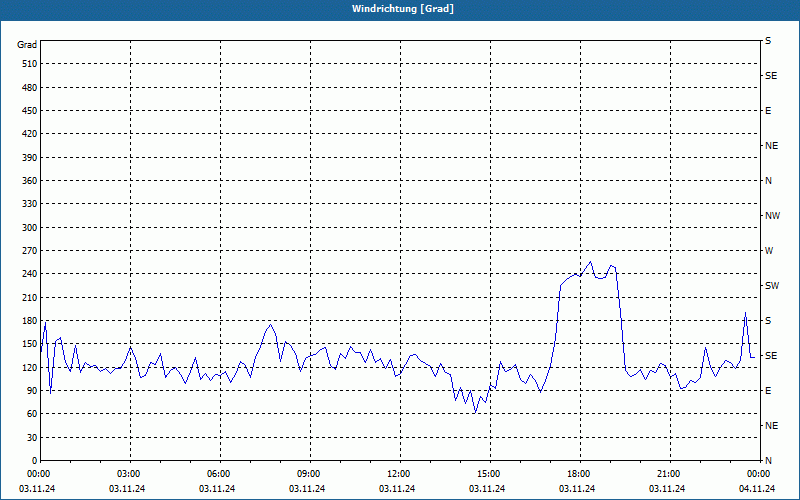800x500 pixels.
Task: Click the chart title Windrichtung [Grad]
Action: click(x=403, y=9)
